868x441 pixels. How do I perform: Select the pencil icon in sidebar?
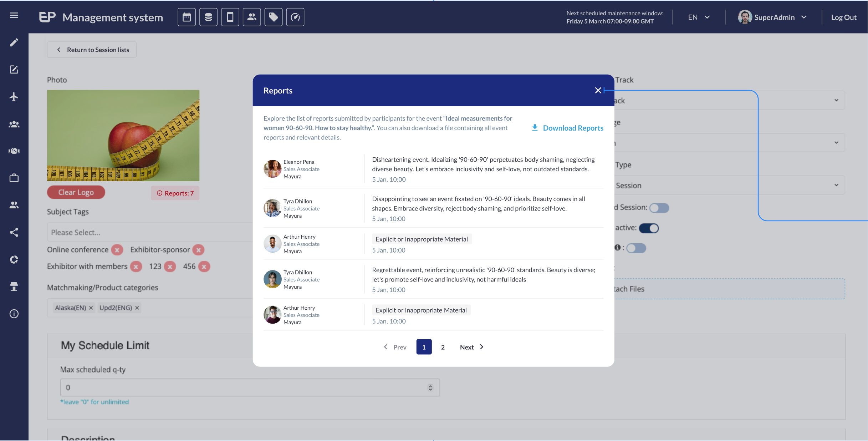[14, 42]
